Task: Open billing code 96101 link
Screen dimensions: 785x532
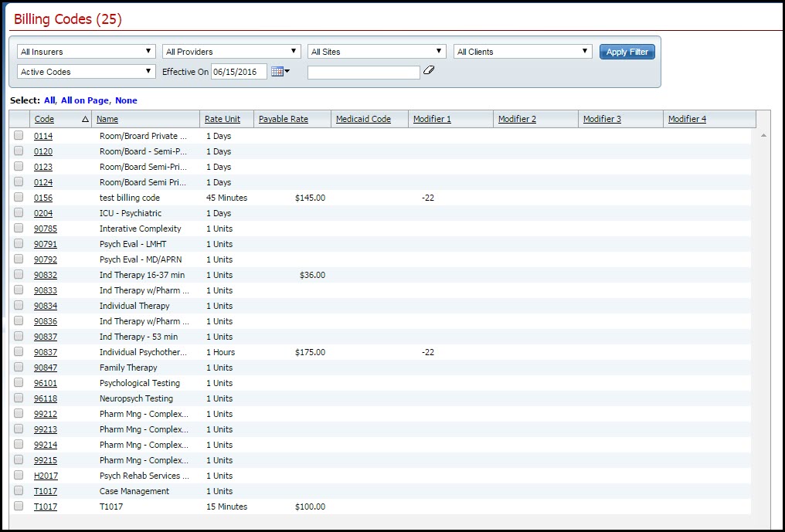Action: 45,383
